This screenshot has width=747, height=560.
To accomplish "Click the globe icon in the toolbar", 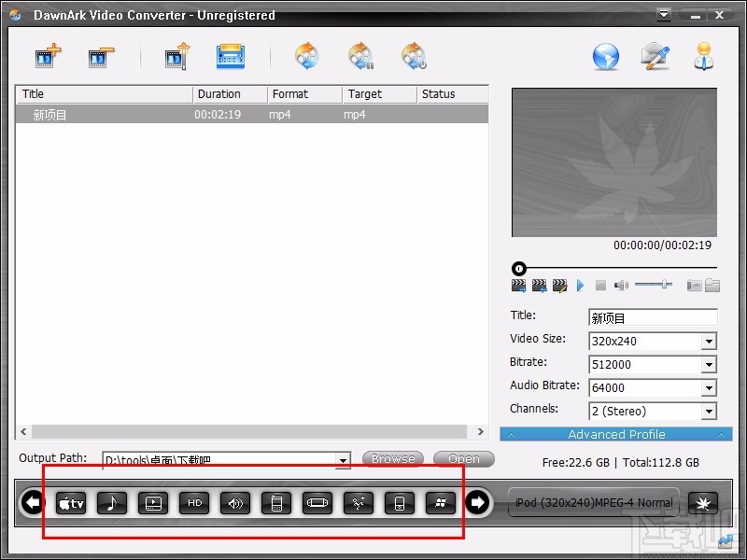I will point(605,56).
